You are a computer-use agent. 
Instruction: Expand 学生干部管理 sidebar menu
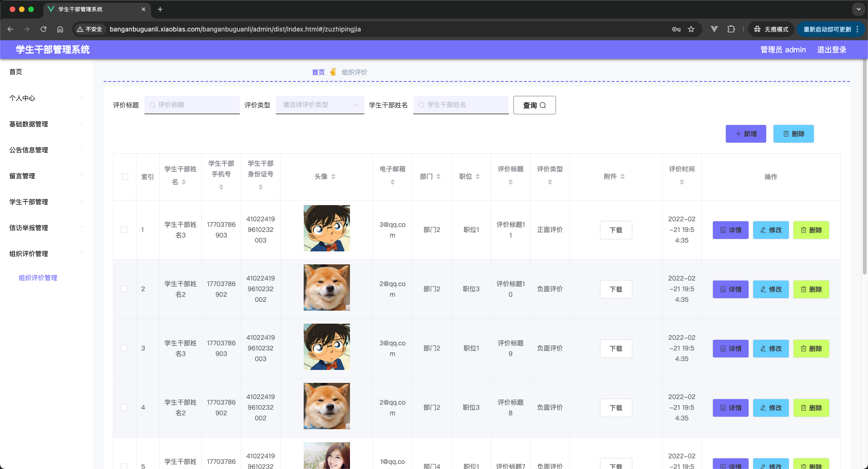46,202
